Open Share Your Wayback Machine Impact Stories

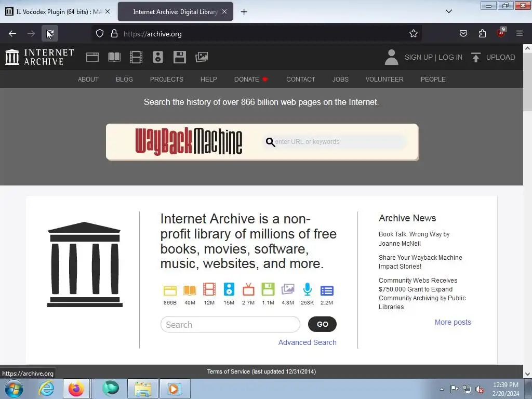tap(420, 262)
